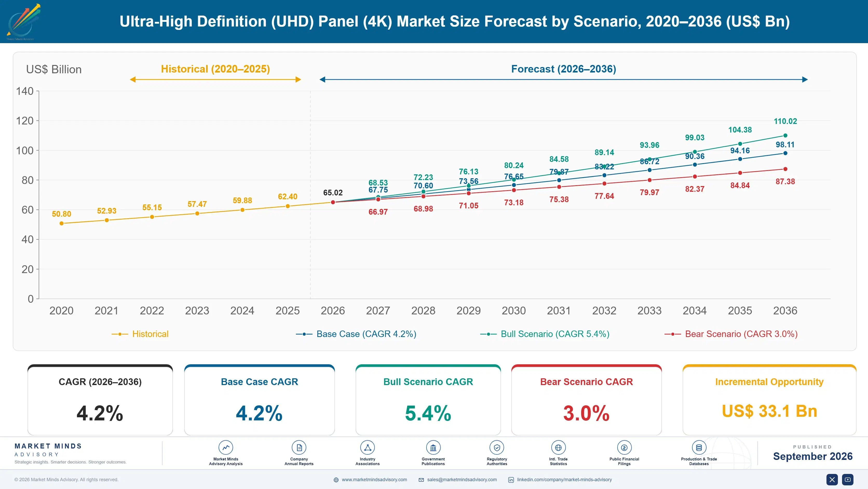Open linkedin.com/company/market-minds-advisory link
Viewport: 868px width, 489px height.
pyautogui.click(x=564, y=480)
